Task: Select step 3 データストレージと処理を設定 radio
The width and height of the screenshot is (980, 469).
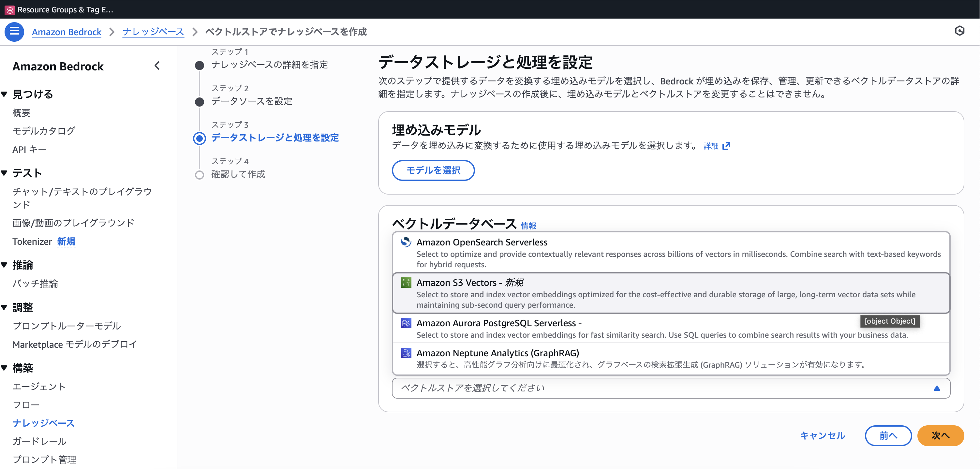Action: (199, 138)
